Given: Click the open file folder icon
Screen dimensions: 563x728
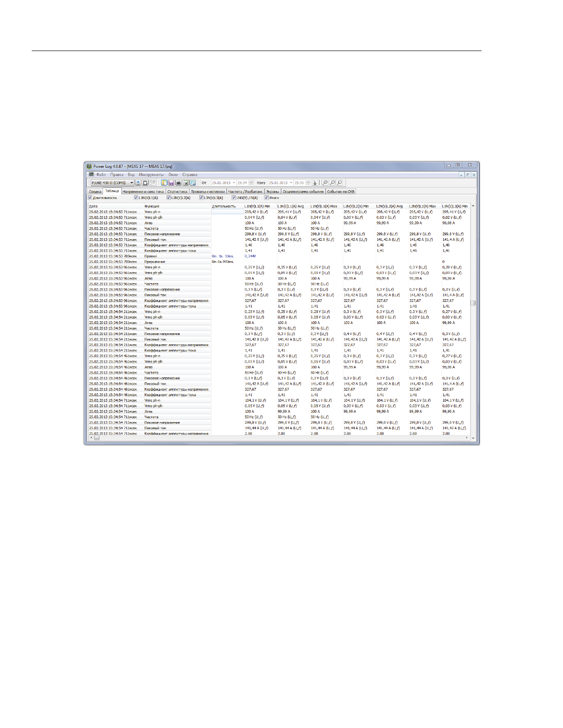Looking at the screenshot, I should pos(164,183).
